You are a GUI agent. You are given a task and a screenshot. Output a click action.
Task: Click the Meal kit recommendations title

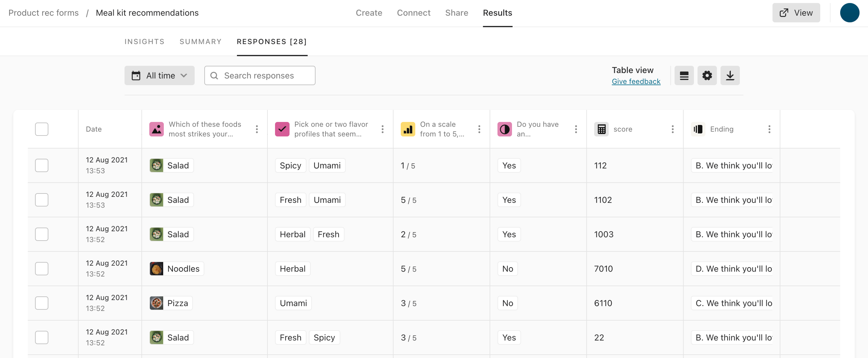pos(147,13)
